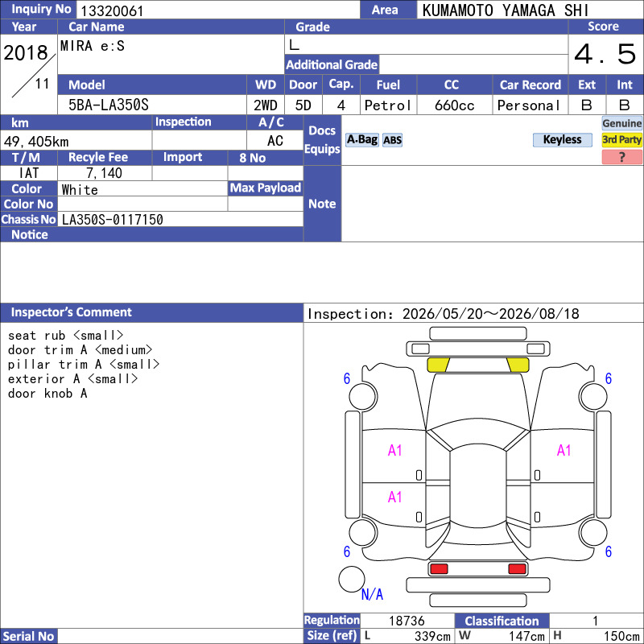Image resolution: width=644 pixels, height=644 pixels.
Task: Click the front left wheel rating 6
Action: tap(347, 378)
